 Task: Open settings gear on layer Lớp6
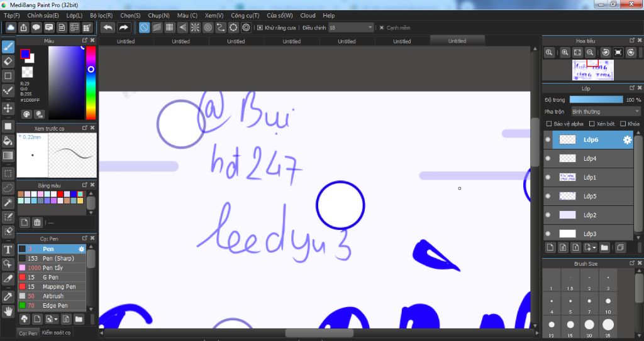coord(627,140)
